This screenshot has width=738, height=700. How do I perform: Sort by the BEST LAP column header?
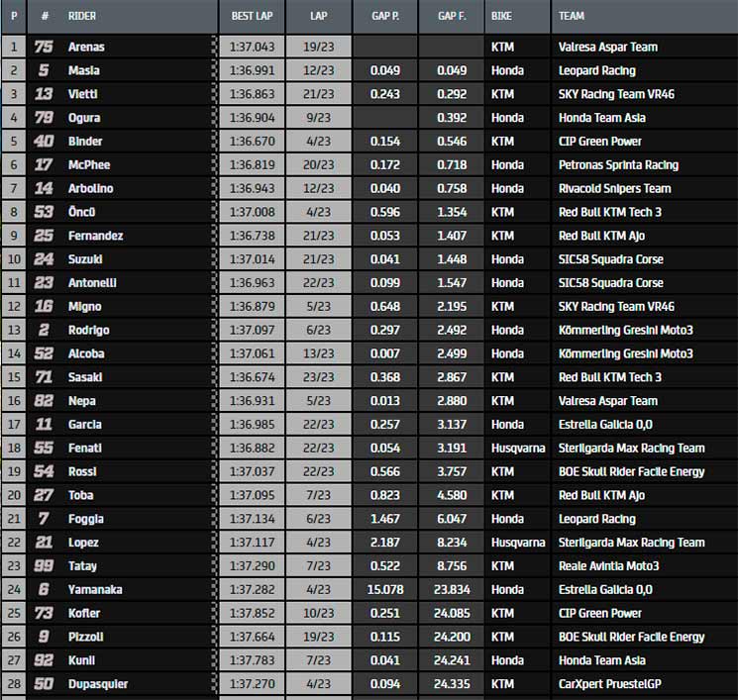251,16
